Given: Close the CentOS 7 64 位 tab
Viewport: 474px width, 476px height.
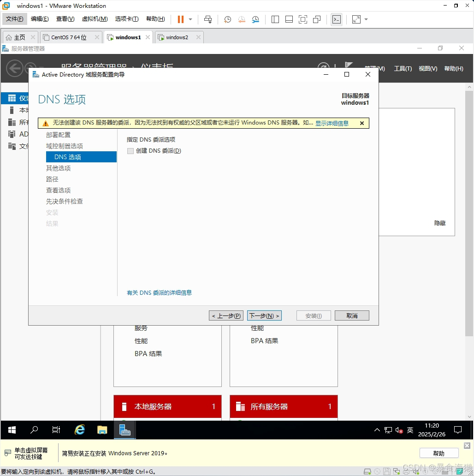Looking at the screenshot, I should [97, 37].
